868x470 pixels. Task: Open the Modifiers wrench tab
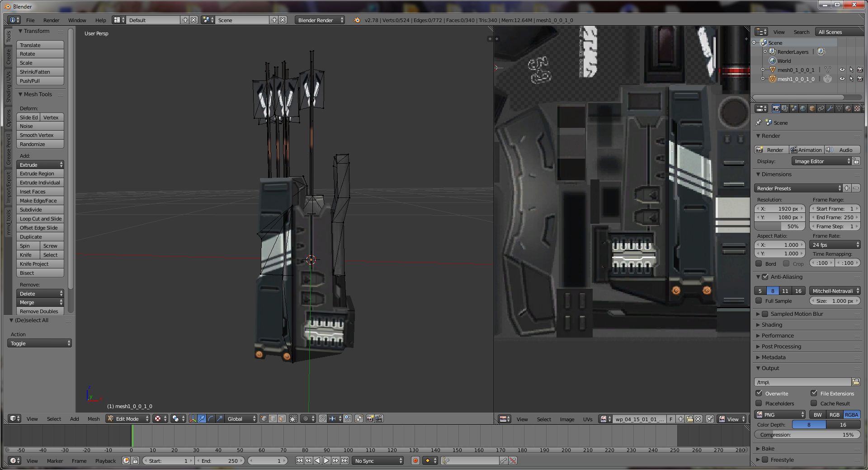point(830,108)
